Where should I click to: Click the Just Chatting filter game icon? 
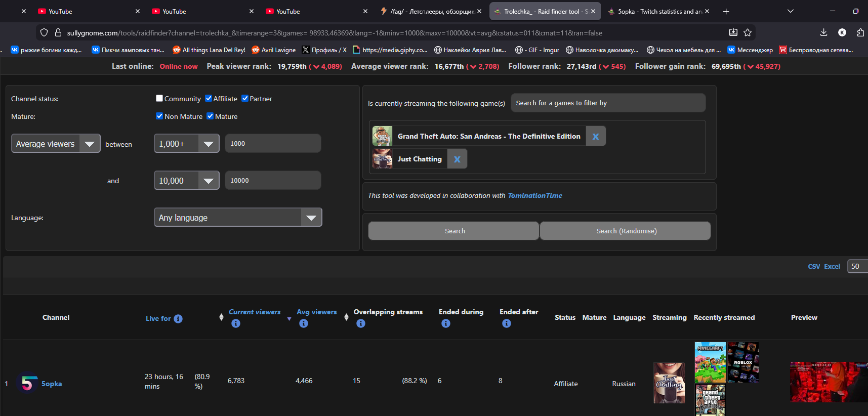pos(382,159)
